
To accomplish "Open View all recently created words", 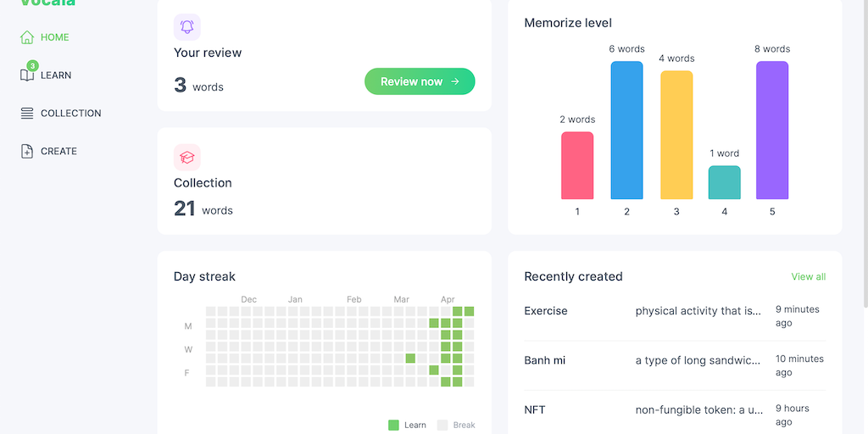I will (808, 277).
